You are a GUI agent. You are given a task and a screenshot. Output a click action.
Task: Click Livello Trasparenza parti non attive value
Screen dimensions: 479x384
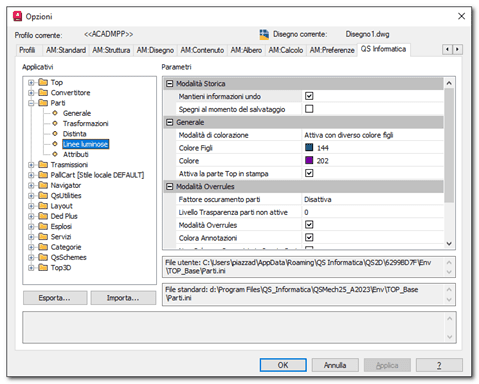click(373, 212)
